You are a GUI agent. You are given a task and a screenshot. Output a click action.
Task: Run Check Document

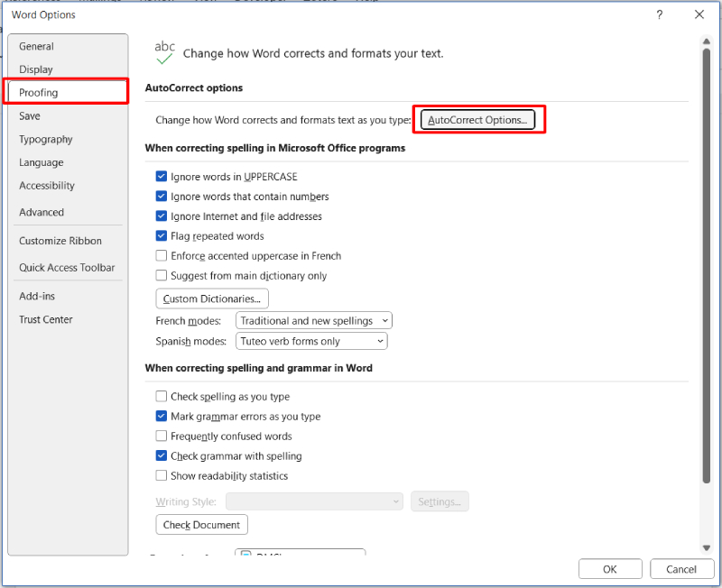click(x=200, y=524)
